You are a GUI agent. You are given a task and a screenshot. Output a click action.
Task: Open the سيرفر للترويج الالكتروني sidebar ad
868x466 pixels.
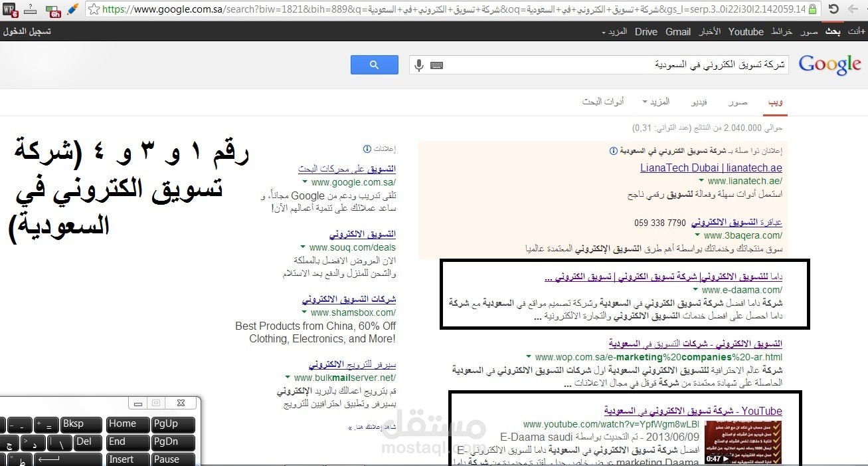(x=352, y=365)
